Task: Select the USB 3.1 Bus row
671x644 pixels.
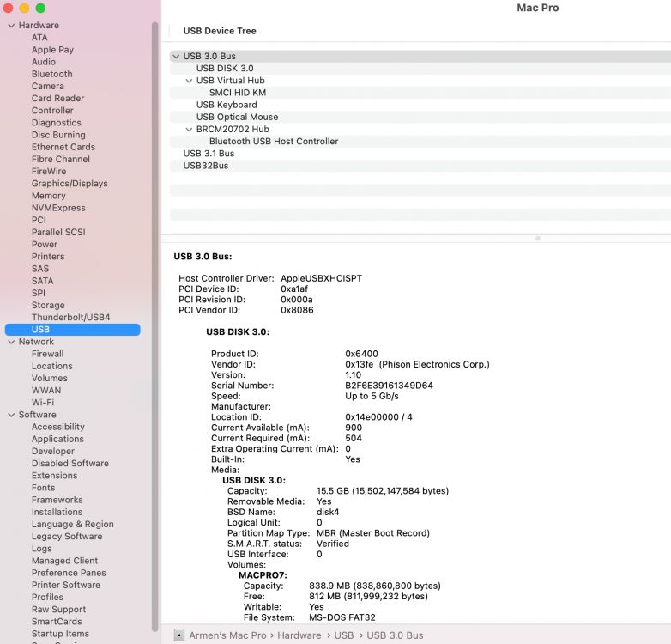Action: tap(420, 154)
